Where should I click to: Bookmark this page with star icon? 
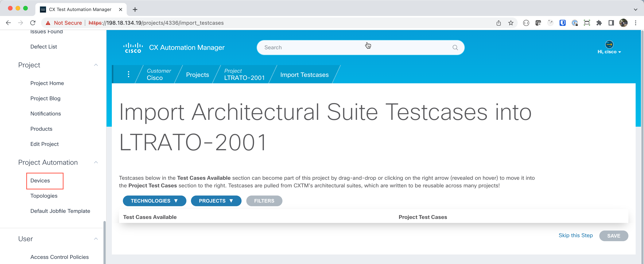tap(511, 23)
